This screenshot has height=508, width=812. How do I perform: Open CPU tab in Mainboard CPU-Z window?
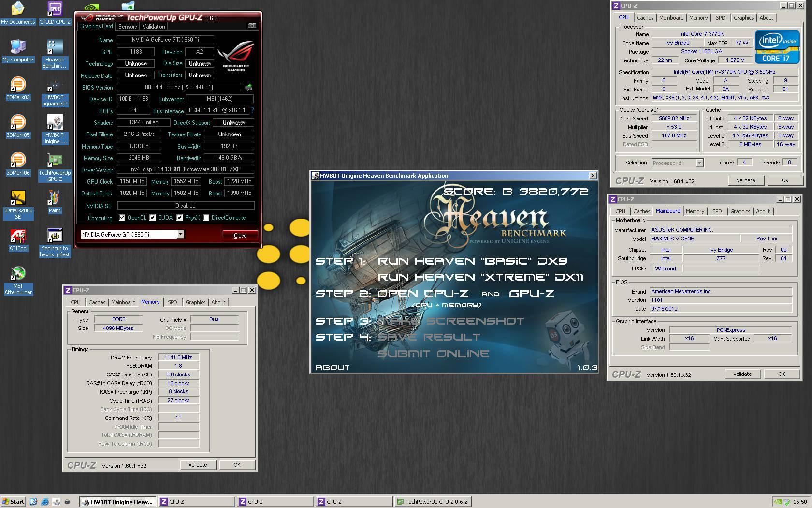point(620,211)
